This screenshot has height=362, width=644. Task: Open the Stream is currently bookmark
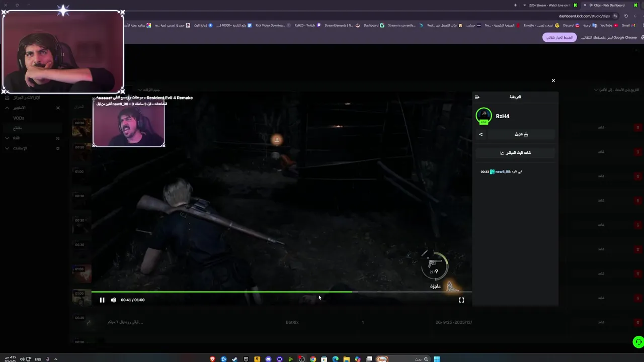(x=406, y=25)
